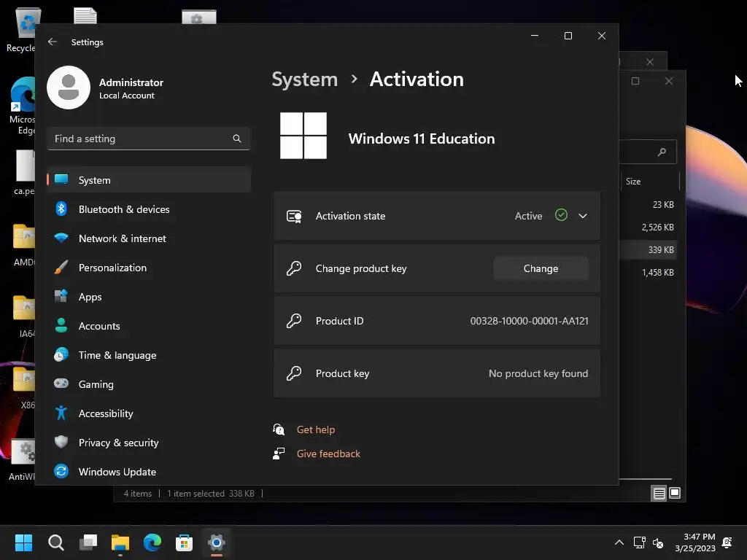Select the 339 KB row in File Explorer

648,250
